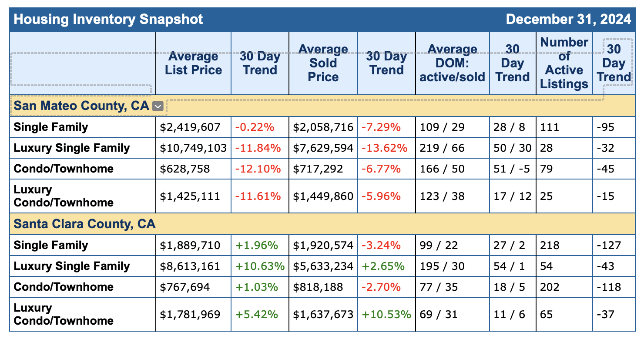
Task: Click the +10.53% sold price trend
Action: (x=386, y=314)
